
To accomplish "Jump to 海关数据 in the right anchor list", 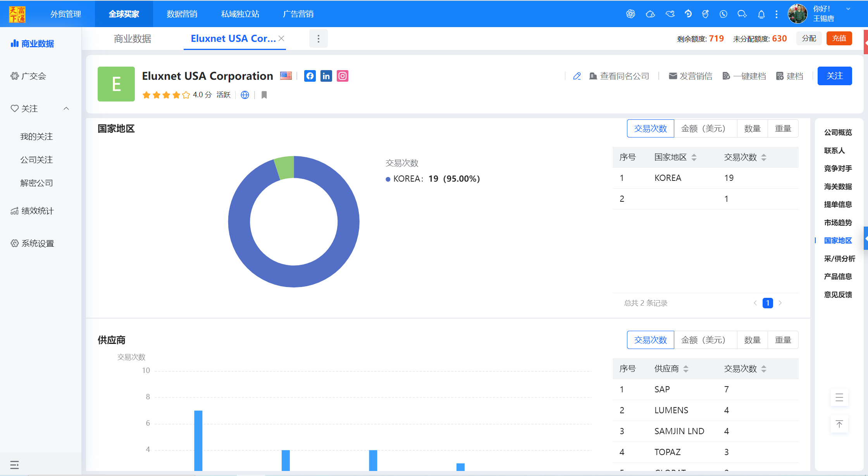I will pyautogui.click(x=838, y=187).
